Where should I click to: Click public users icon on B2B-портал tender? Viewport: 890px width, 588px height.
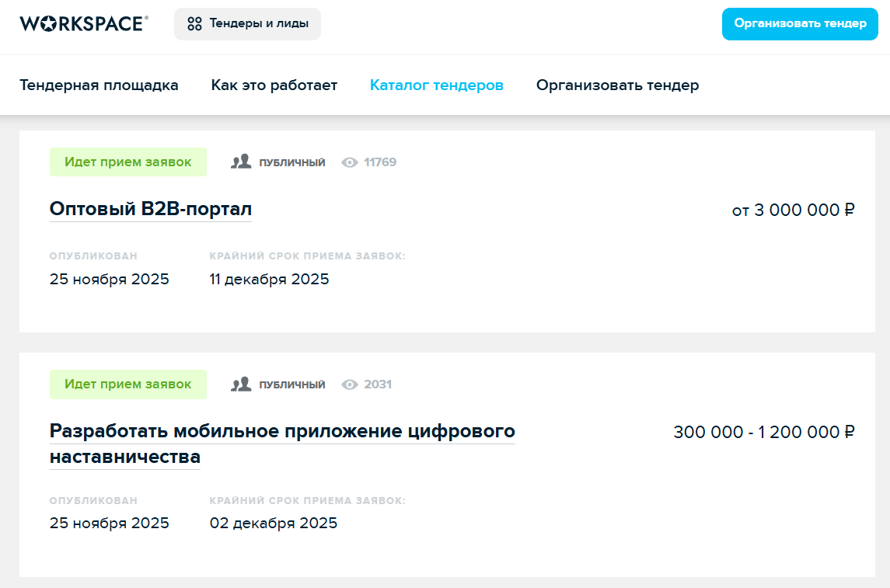[241, 162]
